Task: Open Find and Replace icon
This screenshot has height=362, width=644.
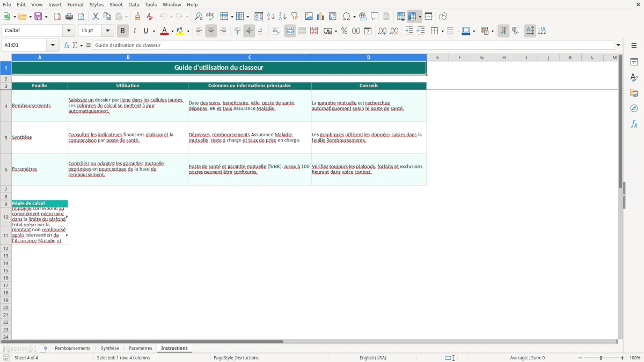Action: point(198,17)
